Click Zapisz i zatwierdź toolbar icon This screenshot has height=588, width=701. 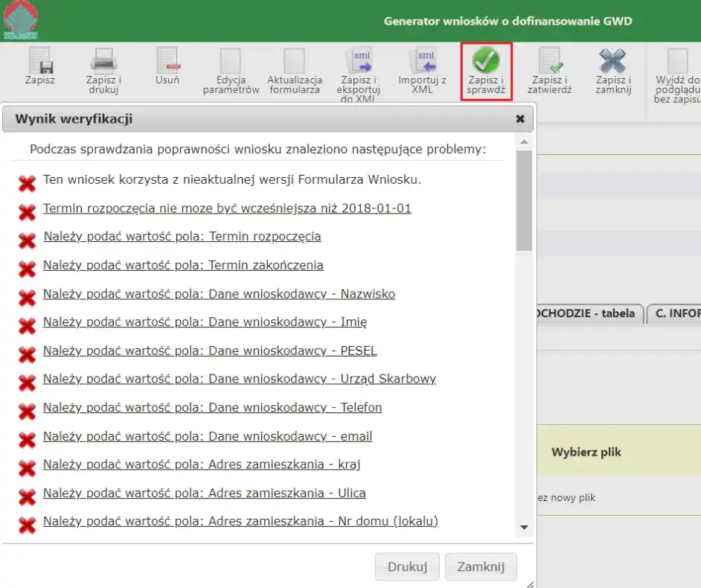[551, 61]
